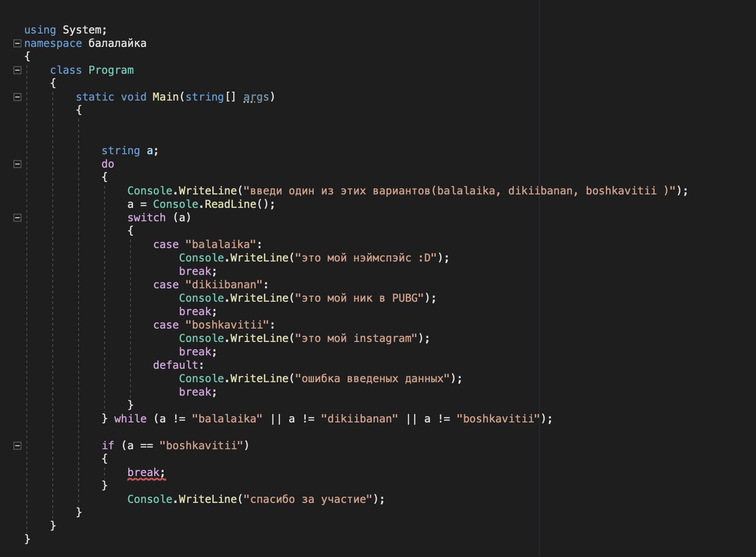Click the 'string a;' declaration line
Image resolution: width=756 pixels, height=557 pixels.
[130, 151]
